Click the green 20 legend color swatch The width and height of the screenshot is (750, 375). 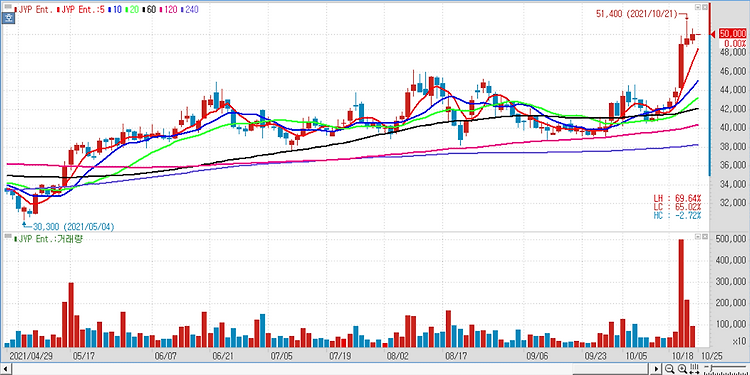(x=127, y=9)
